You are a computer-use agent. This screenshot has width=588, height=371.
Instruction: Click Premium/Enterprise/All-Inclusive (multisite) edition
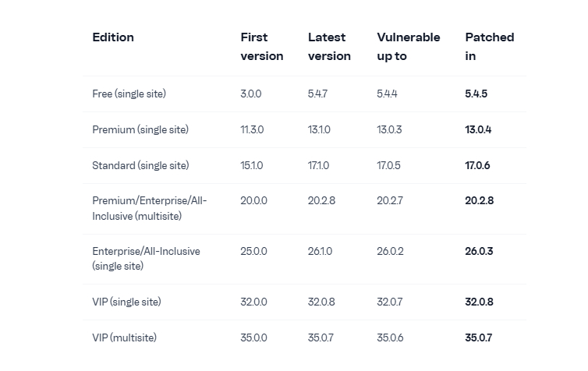coord(149,208)
